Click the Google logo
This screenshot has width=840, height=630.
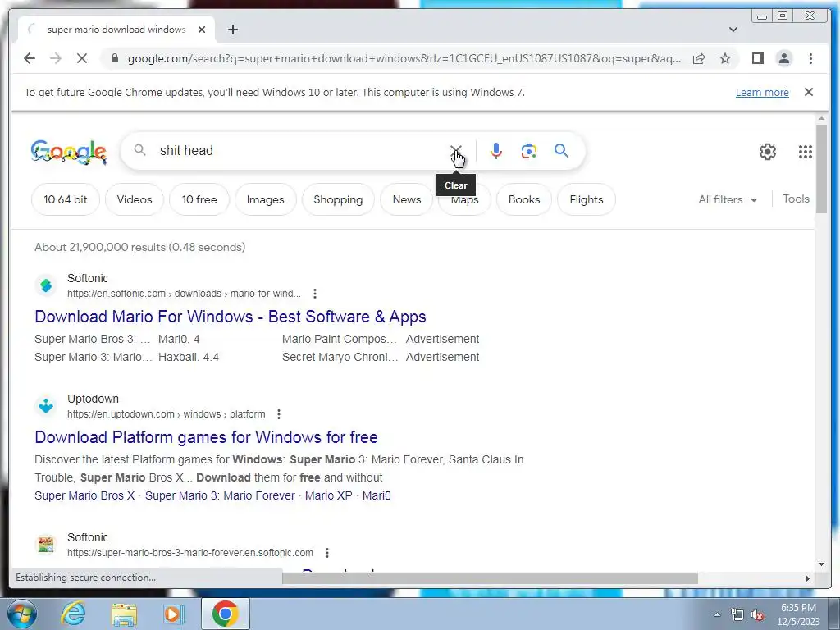pyautogui.click(x=69, y=152)
